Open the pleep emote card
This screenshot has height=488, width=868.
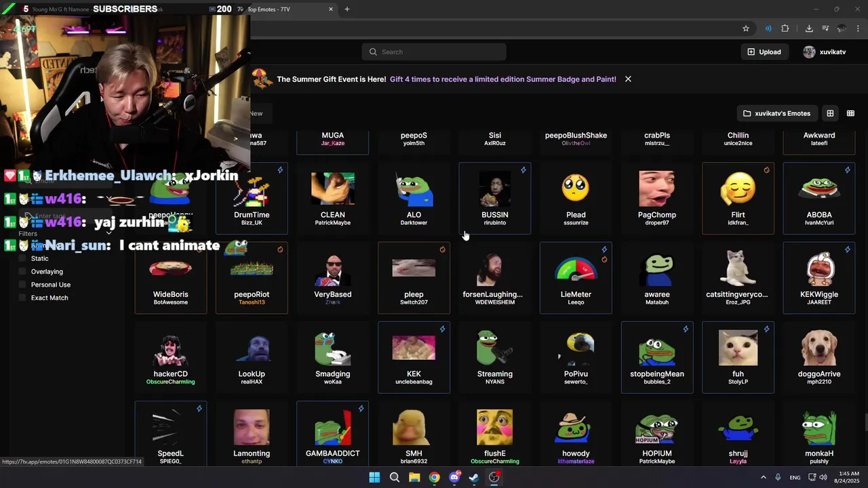tap(414, 278)
